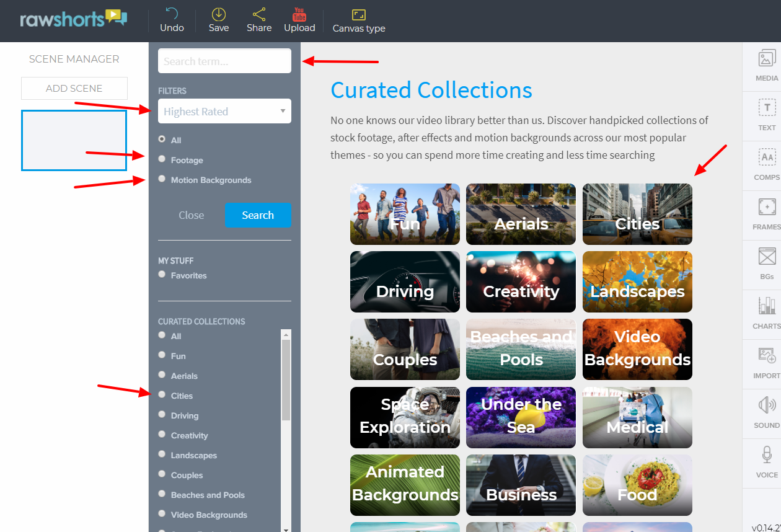Open the Share option in the toolbar
781x532 pixels.
coord(259,14)
